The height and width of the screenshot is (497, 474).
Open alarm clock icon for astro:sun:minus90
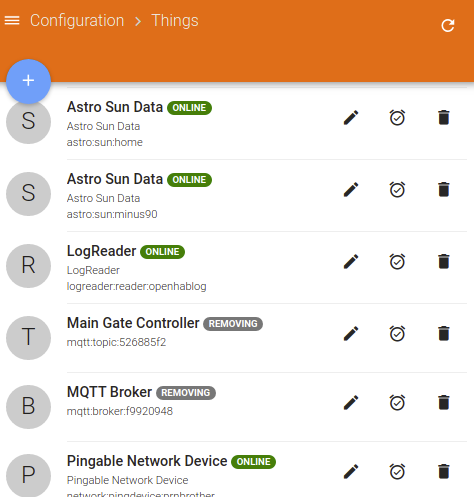397,190
